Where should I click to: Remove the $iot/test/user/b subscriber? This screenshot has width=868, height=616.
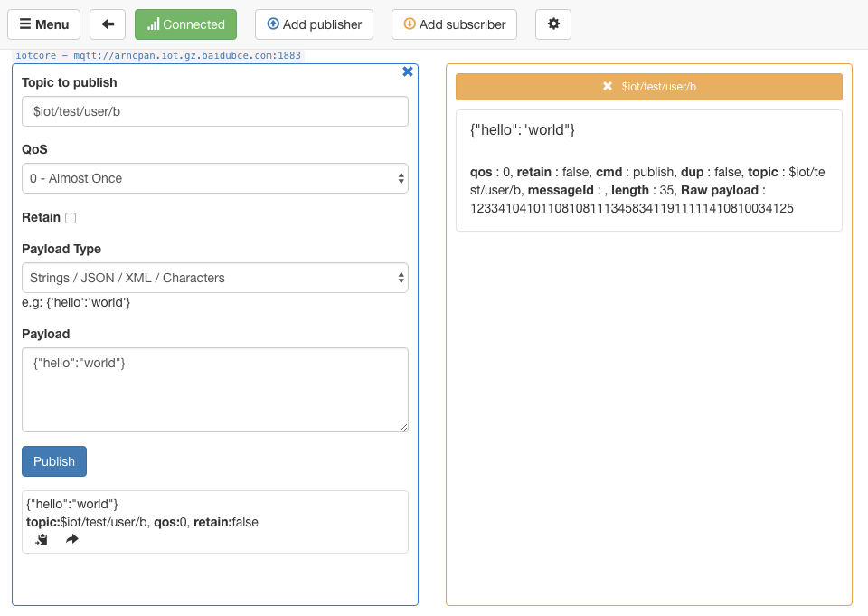608,87
